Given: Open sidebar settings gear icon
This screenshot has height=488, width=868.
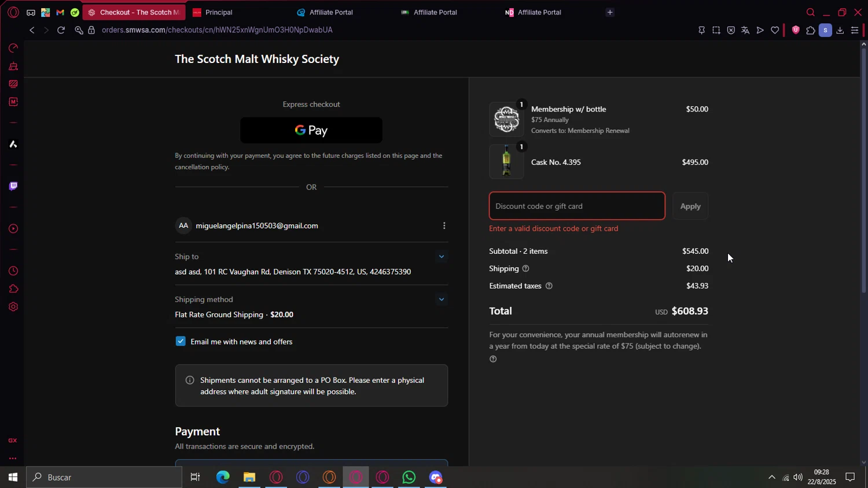Looking at the screenshot, I should point(13,307).
